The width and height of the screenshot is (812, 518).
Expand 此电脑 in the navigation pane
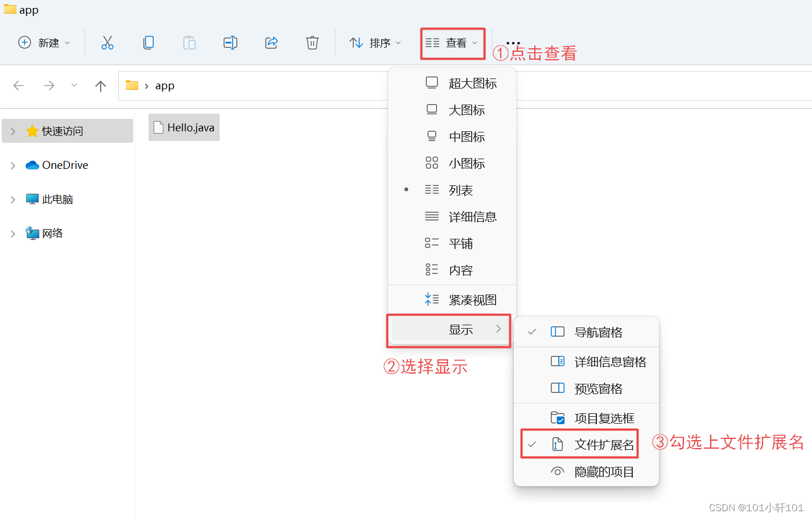coord(12,199)
